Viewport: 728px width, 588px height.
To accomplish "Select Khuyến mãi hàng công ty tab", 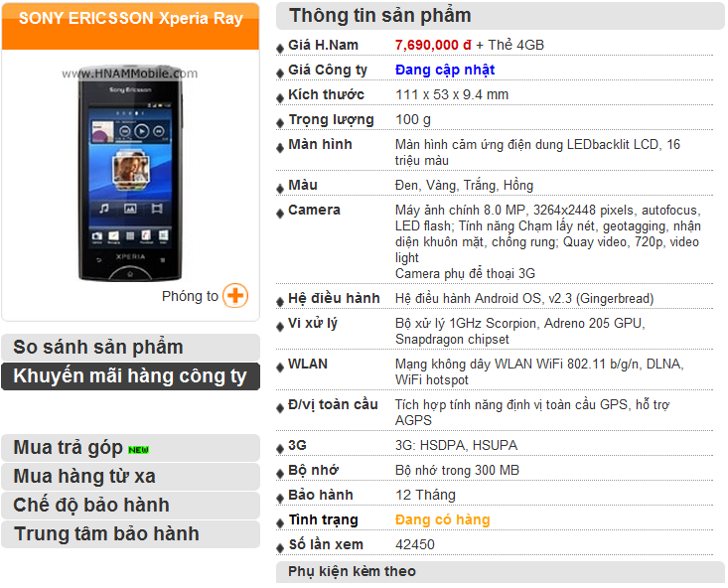I will tap(130, 376).
